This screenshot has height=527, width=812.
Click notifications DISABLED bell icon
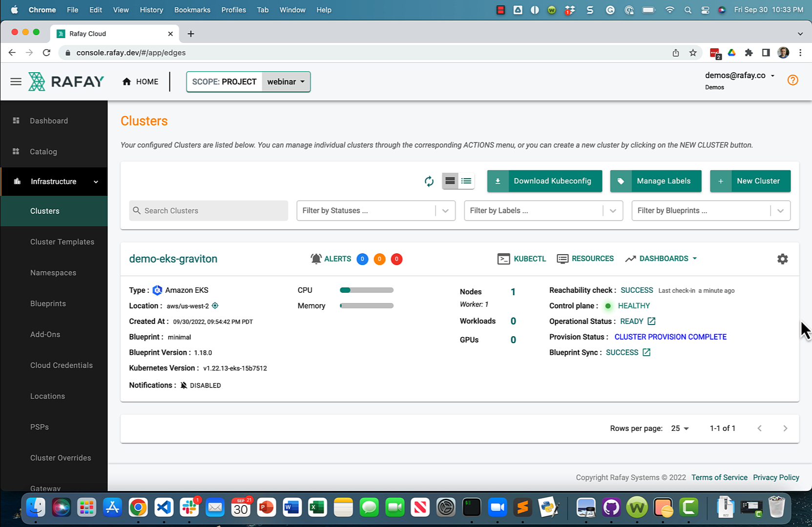click(x=184, y=385)
